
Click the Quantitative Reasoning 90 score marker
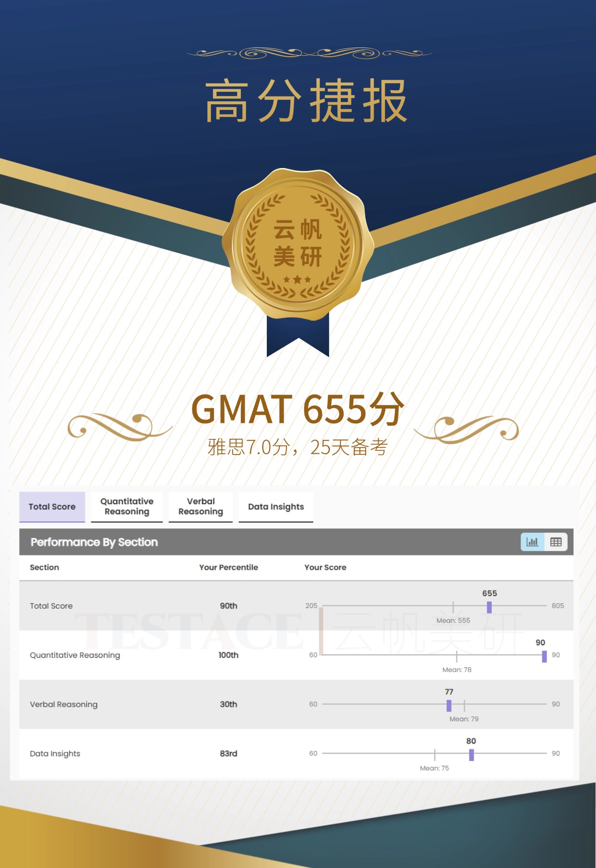[x=544, y=656]
